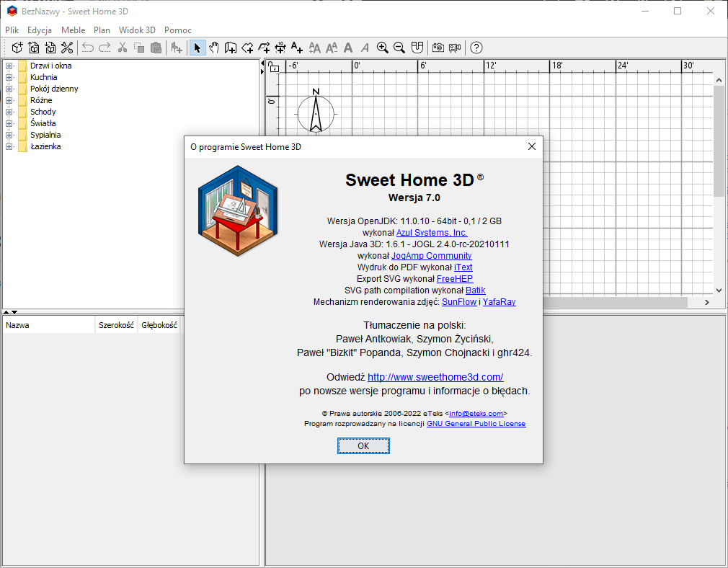Open the JogAmp Community link
Image resolution: width=728 pixels, height=568 pixels.
click(431, 256)
